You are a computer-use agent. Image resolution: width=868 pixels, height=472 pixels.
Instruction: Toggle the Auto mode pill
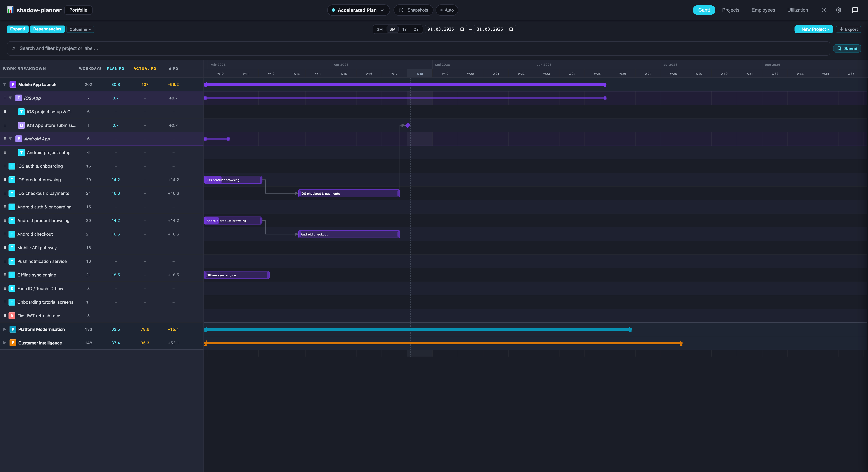point(447,10)
